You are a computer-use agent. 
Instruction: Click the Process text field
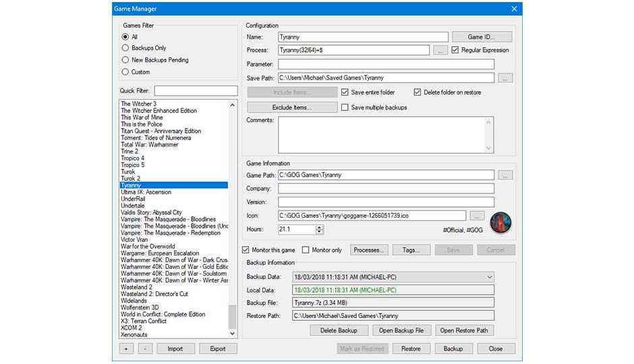[354, 50]
